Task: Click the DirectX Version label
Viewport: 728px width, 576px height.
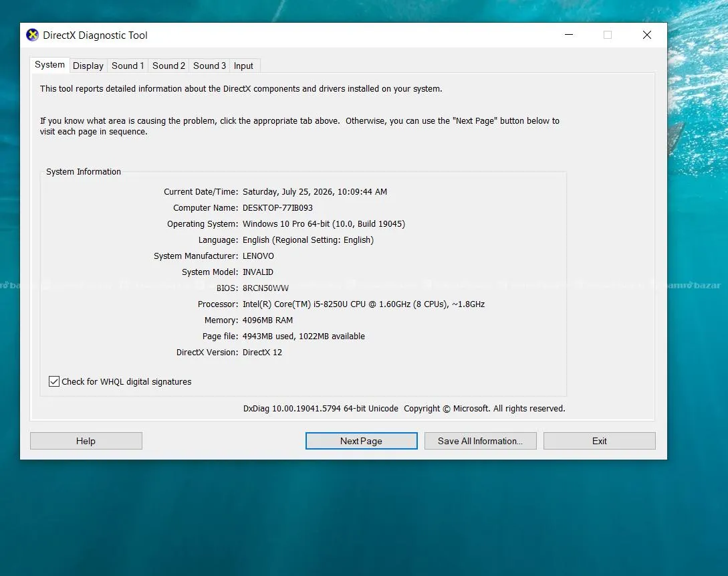Action: (x=207, y=352)
